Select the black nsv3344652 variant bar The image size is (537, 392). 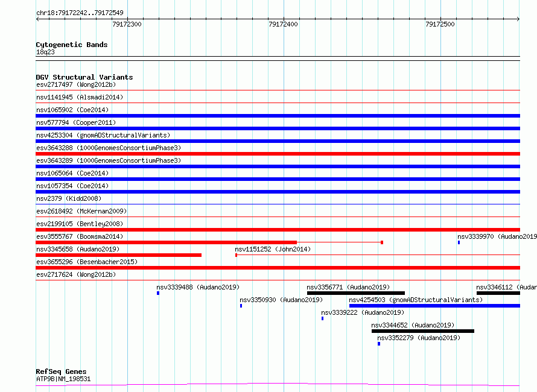coord(422,331)
